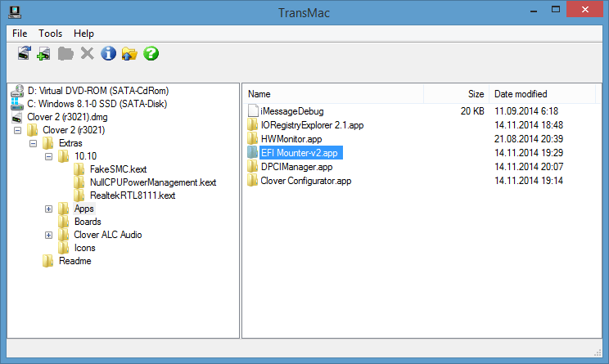Select the Apps folder label in tree
Image resolution: width=609 pixels, height=364 pixels.
coord(83,209)
